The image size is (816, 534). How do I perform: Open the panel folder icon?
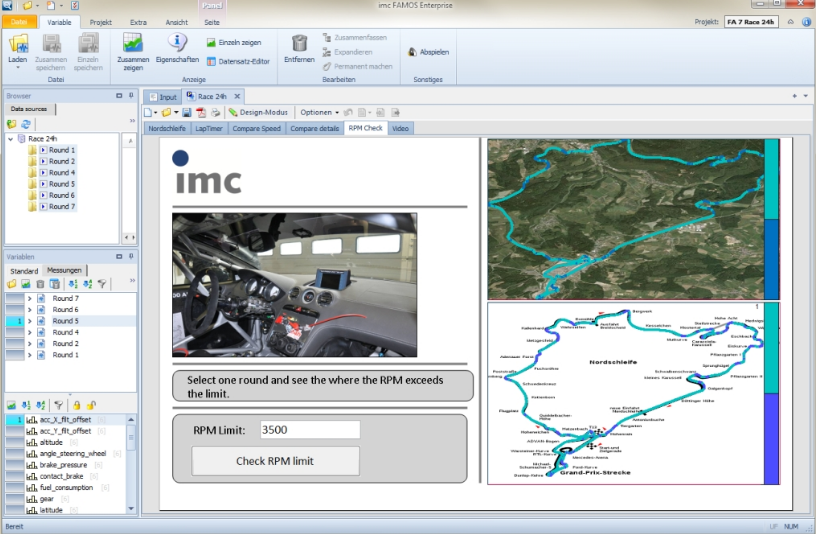pyautogui.click(x=166, y=112)
